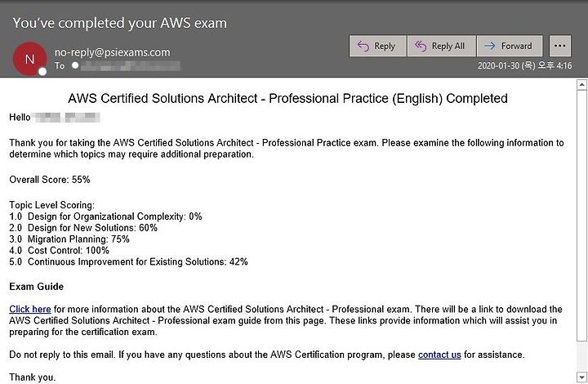Click the scrollbar up arrow

coord(581,84)
